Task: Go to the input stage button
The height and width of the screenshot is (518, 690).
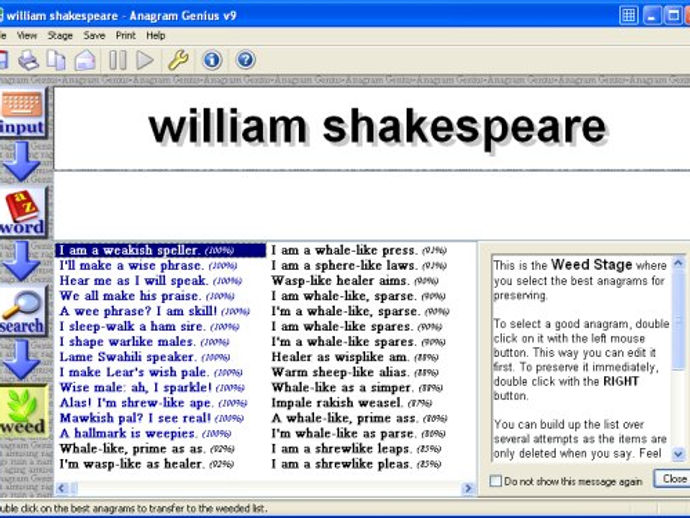Action: [22, 114]
